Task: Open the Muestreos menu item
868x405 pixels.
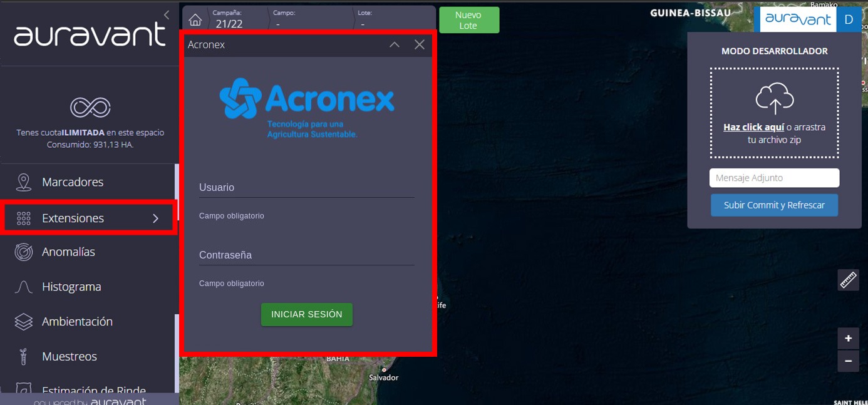Action: [89, 357]
